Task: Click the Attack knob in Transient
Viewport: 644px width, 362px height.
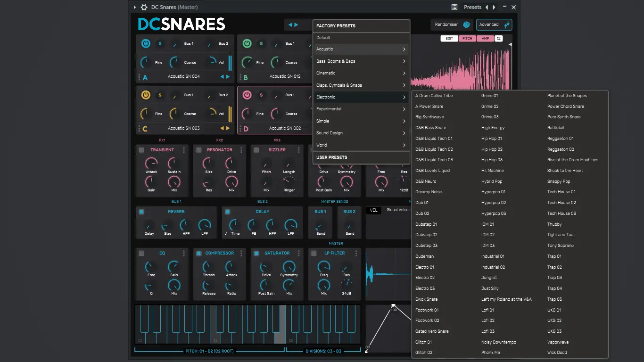Action: 151,163
